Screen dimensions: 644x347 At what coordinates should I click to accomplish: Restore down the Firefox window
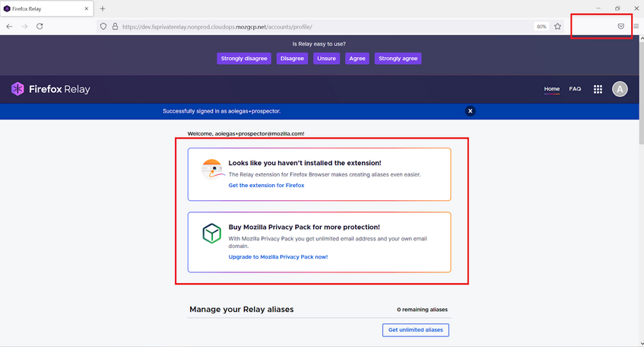point(617,8)
